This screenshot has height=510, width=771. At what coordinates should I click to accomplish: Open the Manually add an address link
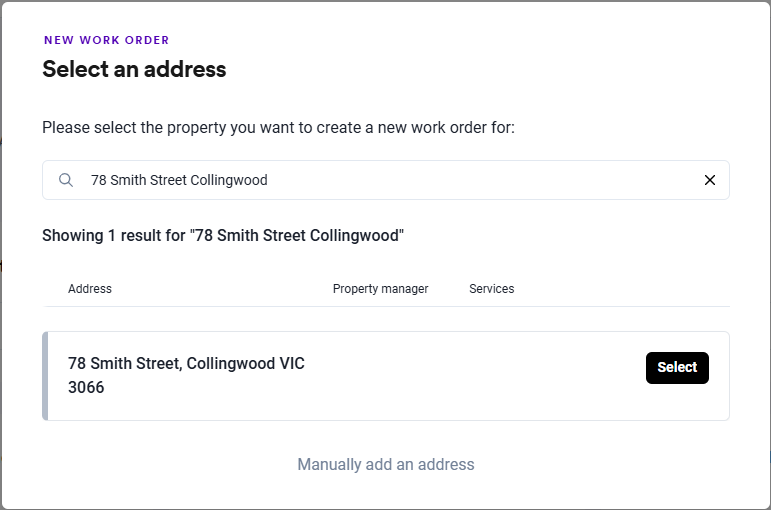point(385,464)
